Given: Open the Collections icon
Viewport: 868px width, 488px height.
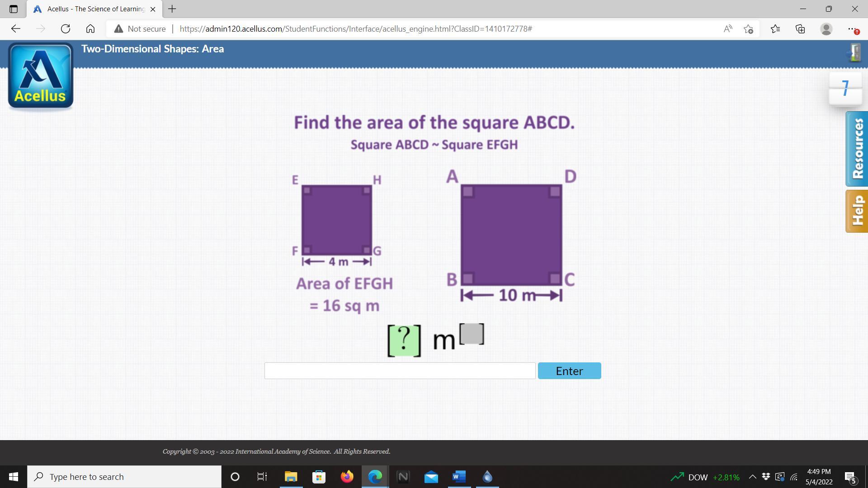Looking at the screenshot, I should tap(800, 29).
